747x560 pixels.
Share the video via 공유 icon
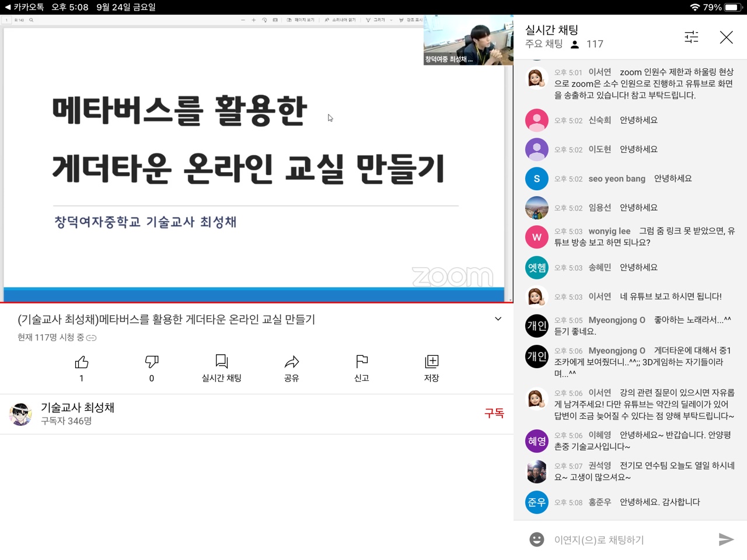click(292, 367)
